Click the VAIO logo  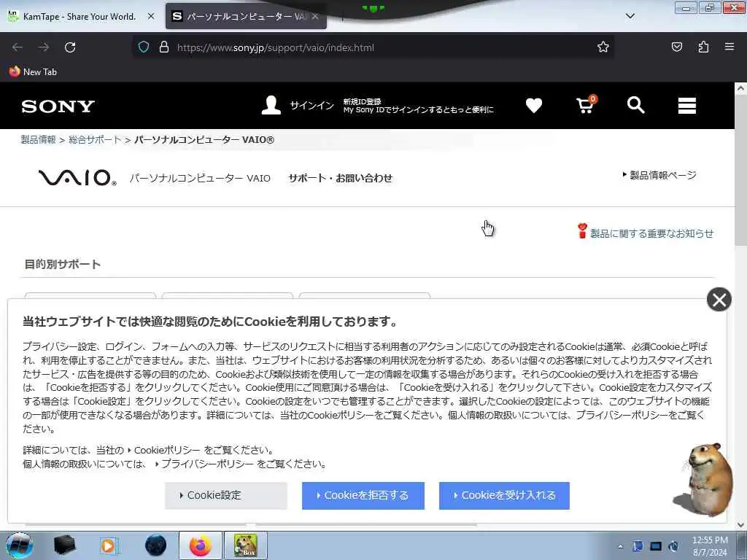coord(77,178)
